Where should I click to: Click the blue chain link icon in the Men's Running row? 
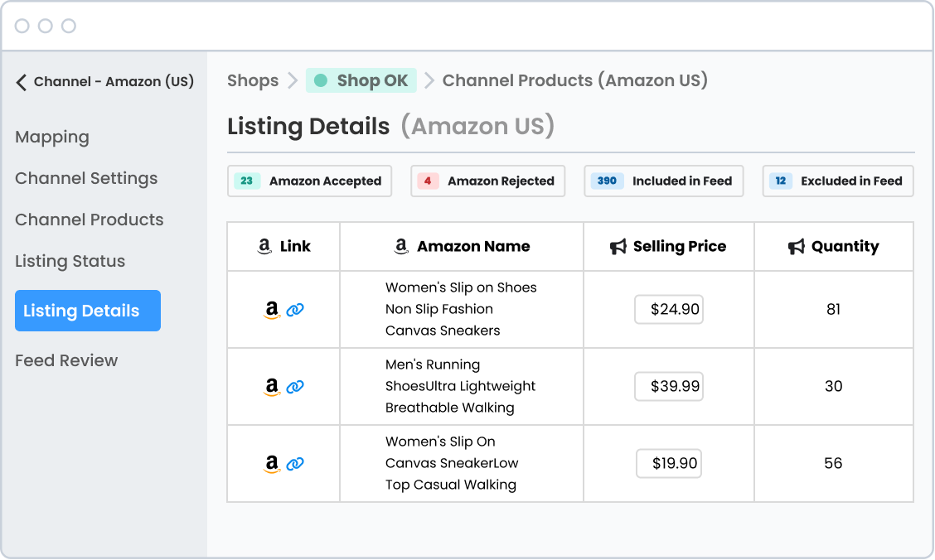(297, 386)
